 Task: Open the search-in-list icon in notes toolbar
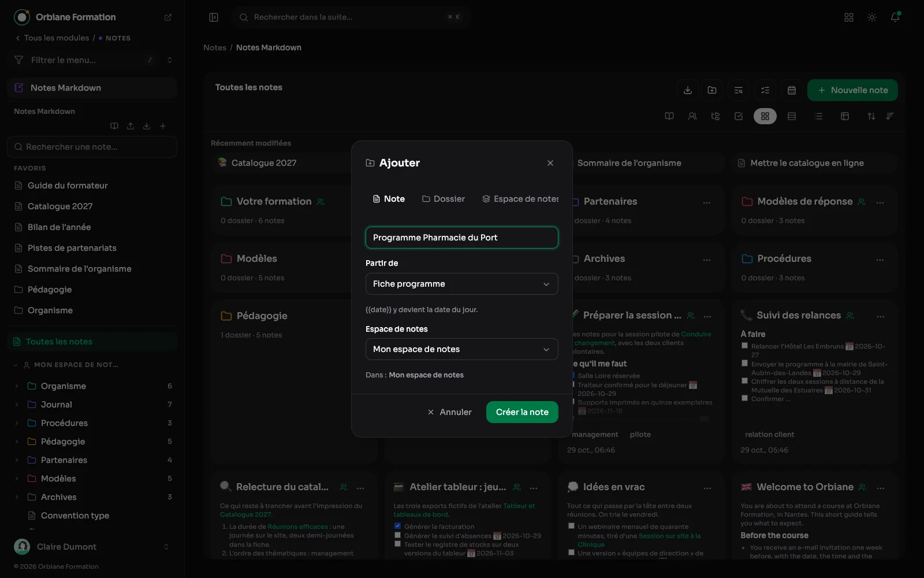coord(739,90)
